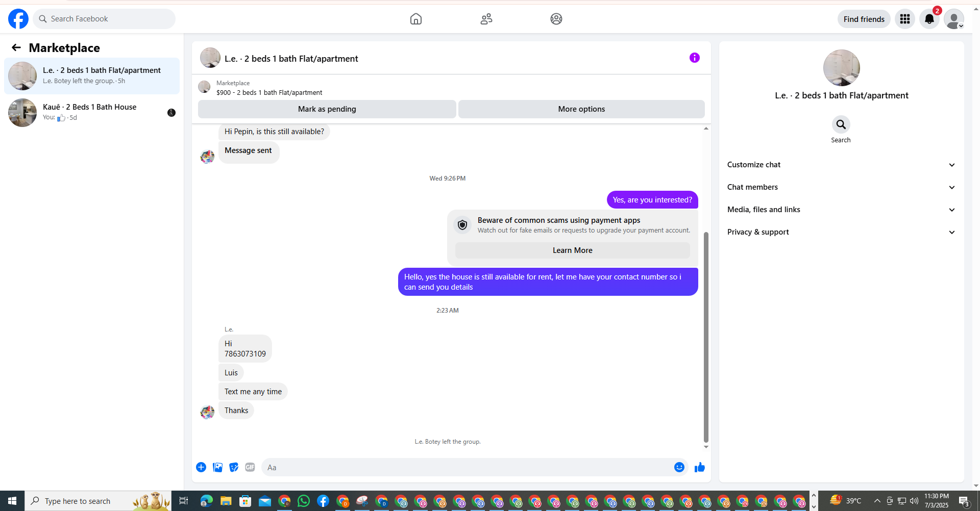Open the emoji picker
This screenshot has width=980, height=511.
pos(679,467)
